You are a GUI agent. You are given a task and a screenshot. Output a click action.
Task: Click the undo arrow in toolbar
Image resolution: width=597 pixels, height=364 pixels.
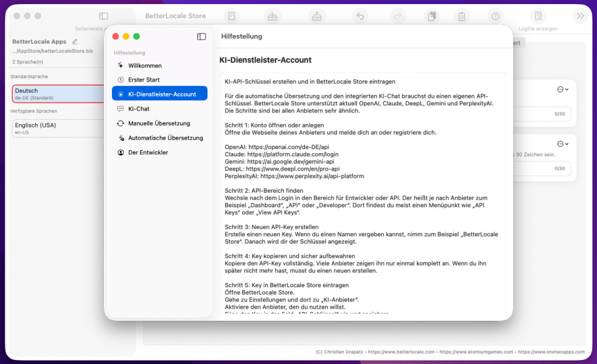pos(360,16)
